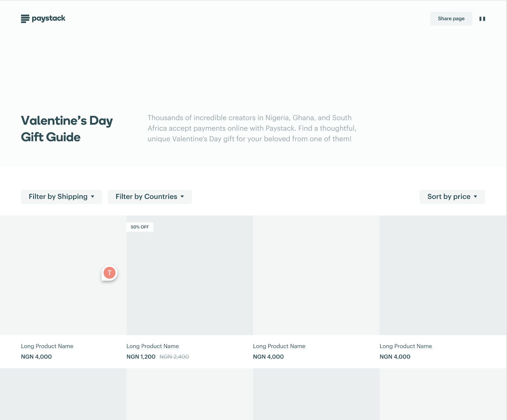Click the pause icon beside Share page
Viewport: 507px width, 420px height.
(482, 19)
